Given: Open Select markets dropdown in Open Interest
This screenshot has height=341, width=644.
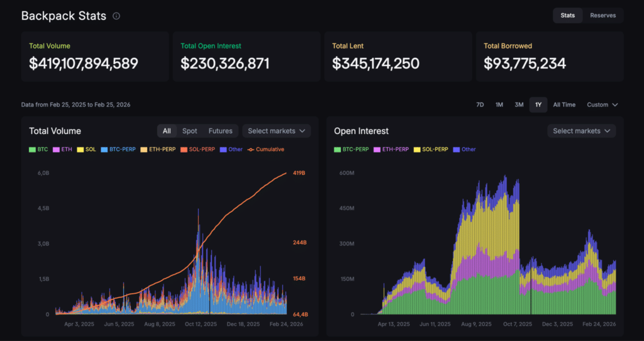Looking at the screenshot, I should (x=581, y=131).
